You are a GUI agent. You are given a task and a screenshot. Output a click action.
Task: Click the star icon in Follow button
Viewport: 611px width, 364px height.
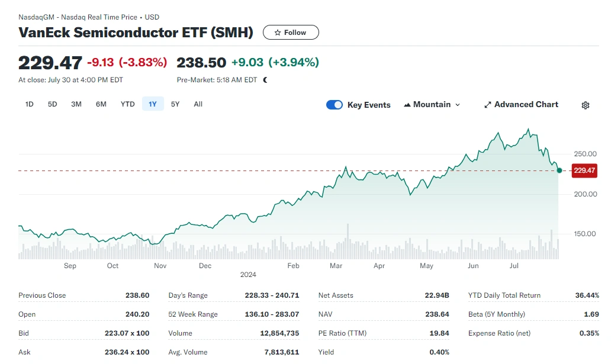click(278, 32)
